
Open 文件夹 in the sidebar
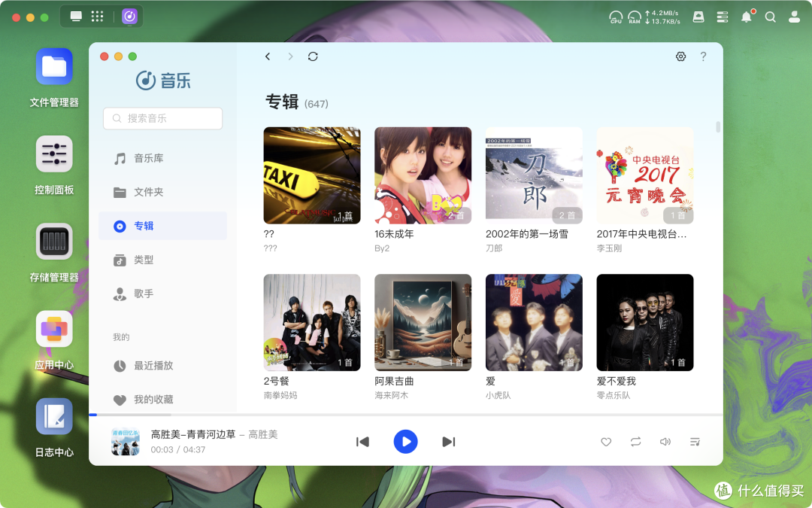point(162,192)
